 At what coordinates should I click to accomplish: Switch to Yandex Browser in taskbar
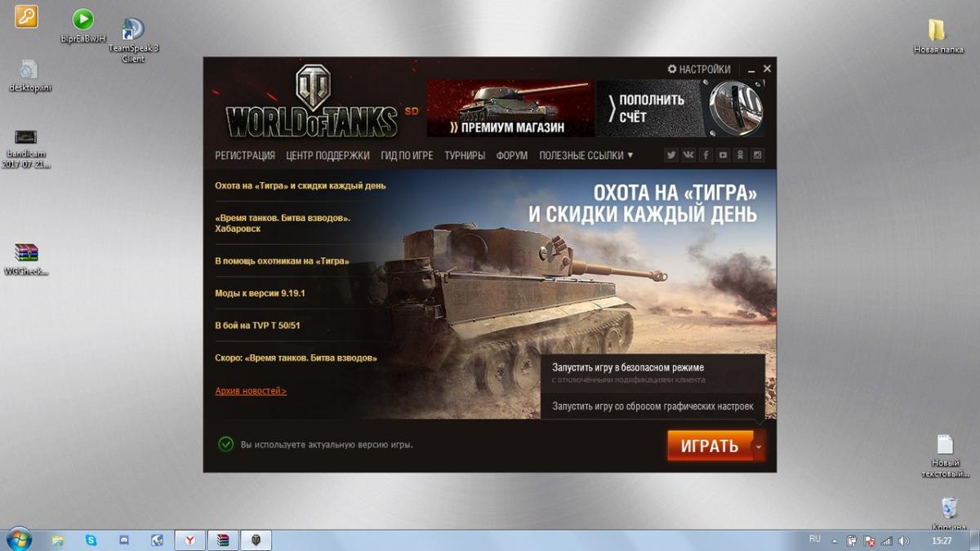tap(189, 540)
